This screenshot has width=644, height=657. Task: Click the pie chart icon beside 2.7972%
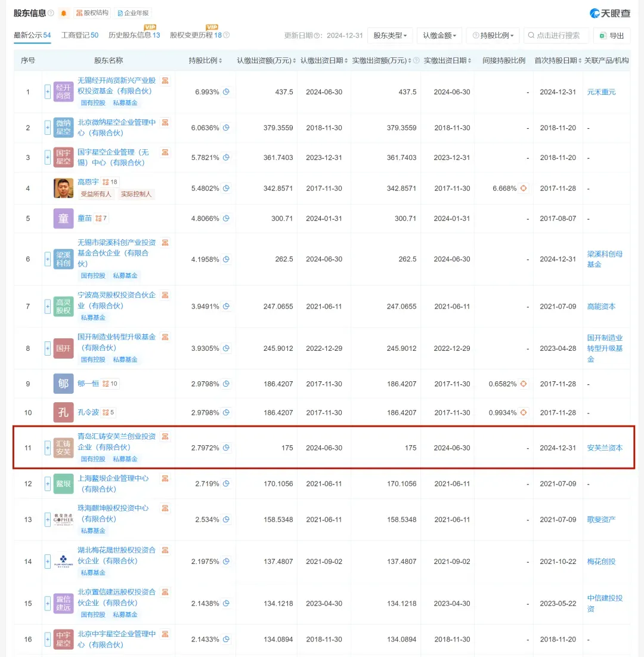coord(226,448)
